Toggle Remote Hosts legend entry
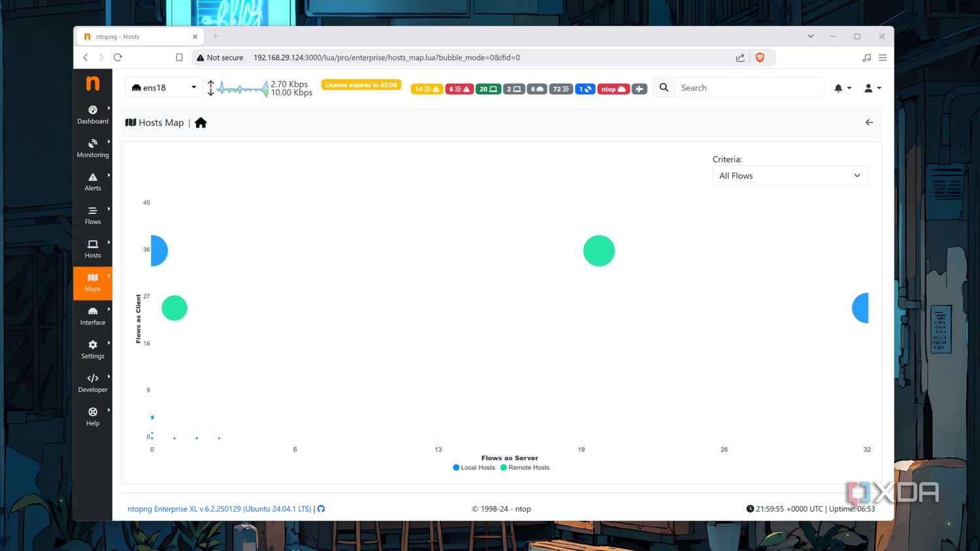Viewport: 980px width, 551px height. coord(525,467)
